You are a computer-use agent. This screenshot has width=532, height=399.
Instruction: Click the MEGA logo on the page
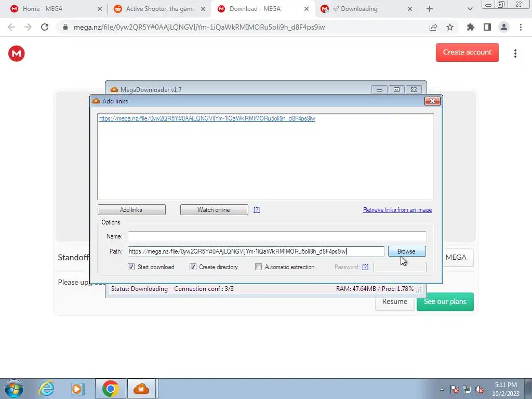[16, 54]
